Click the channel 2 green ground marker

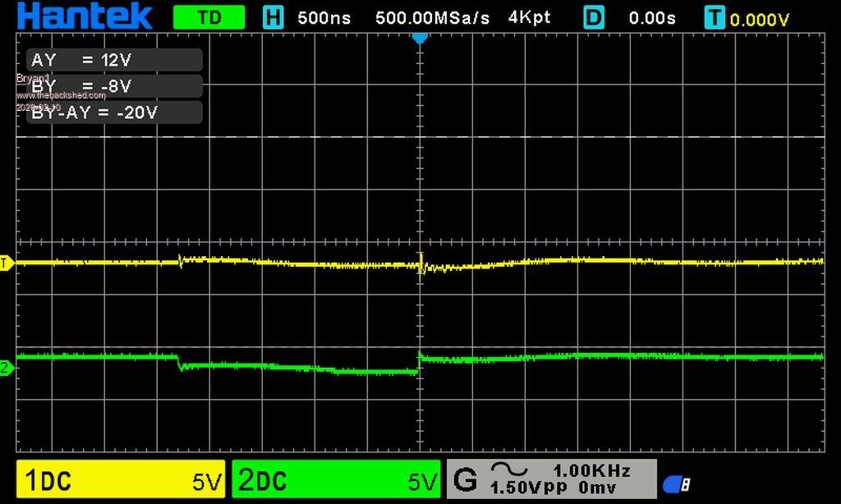[x=7, y=369]
